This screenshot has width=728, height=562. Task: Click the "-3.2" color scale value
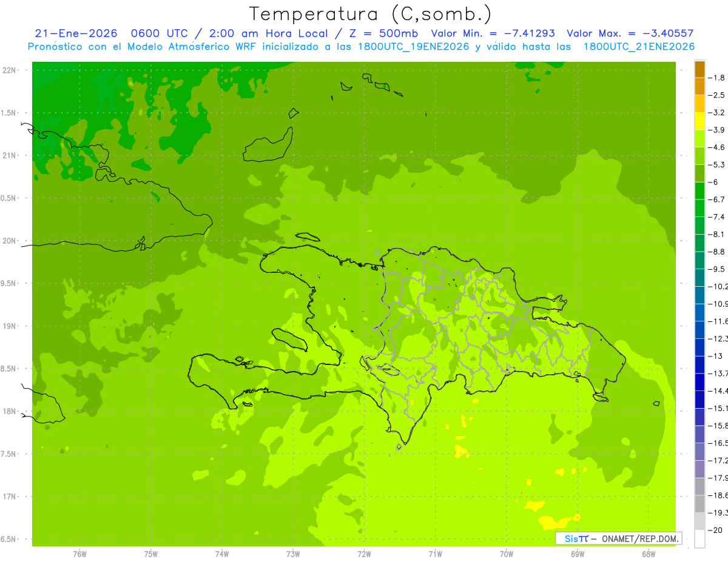pos(718,113)
